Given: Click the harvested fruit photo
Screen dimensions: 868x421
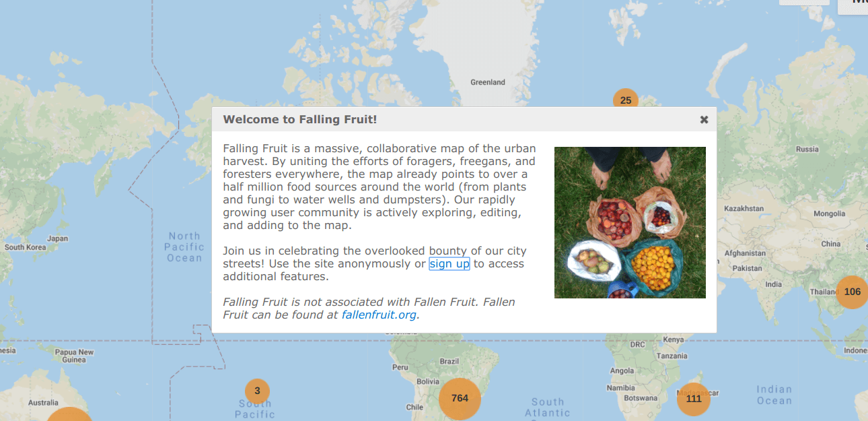Looking at the screenshot, I should tap(630, 222).
